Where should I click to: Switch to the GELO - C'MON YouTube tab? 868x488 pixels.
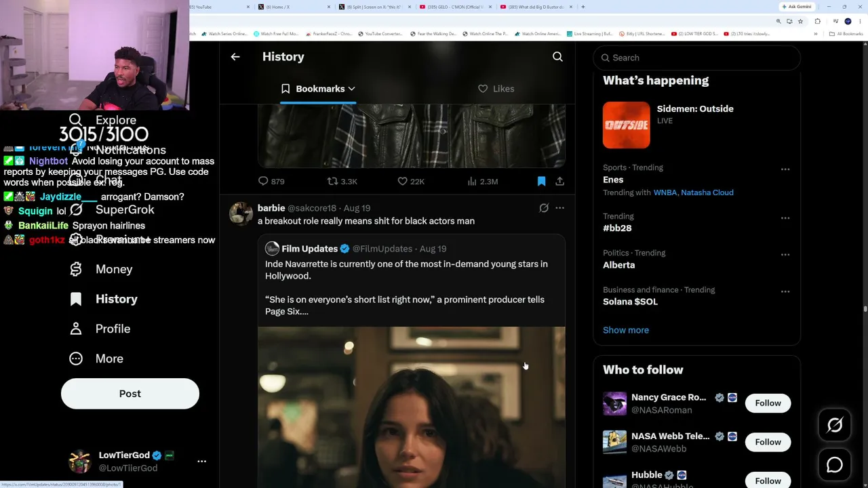tap(456, 7)
